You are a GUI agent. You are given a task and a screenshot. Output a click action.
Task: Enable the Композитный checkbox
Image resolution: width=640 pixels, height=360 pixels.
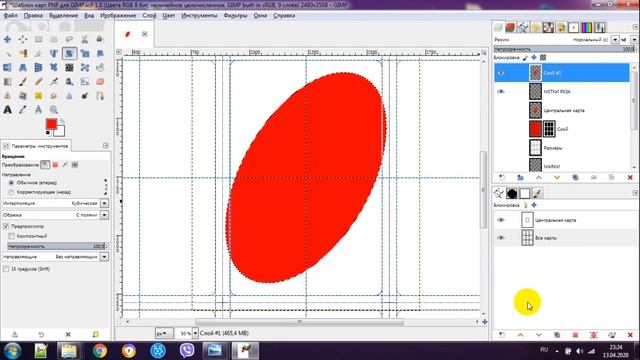coord(11,236)
